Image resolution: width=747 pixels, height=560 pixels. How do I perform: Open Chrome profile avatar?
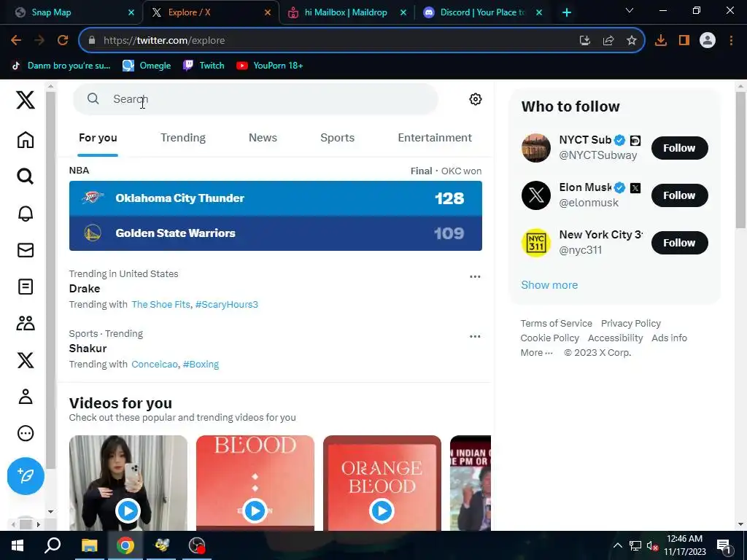click(708, 41)
